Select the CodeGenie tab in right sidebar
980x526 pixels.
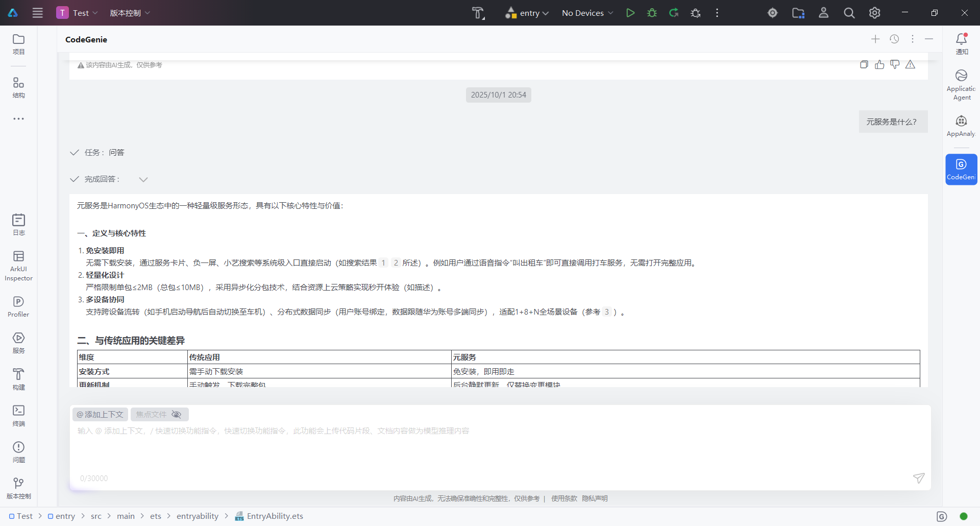click(962, 170)
